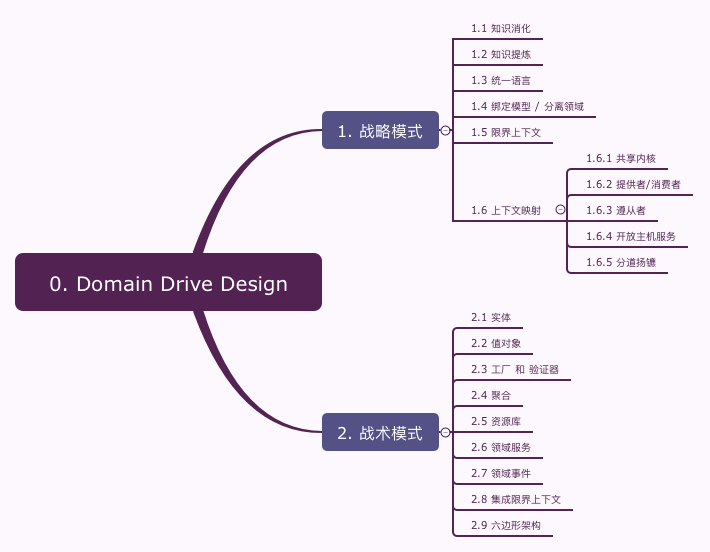
Task: Collapse the 战术模式 branch toggle circle
Action: (x=446, y=433)
